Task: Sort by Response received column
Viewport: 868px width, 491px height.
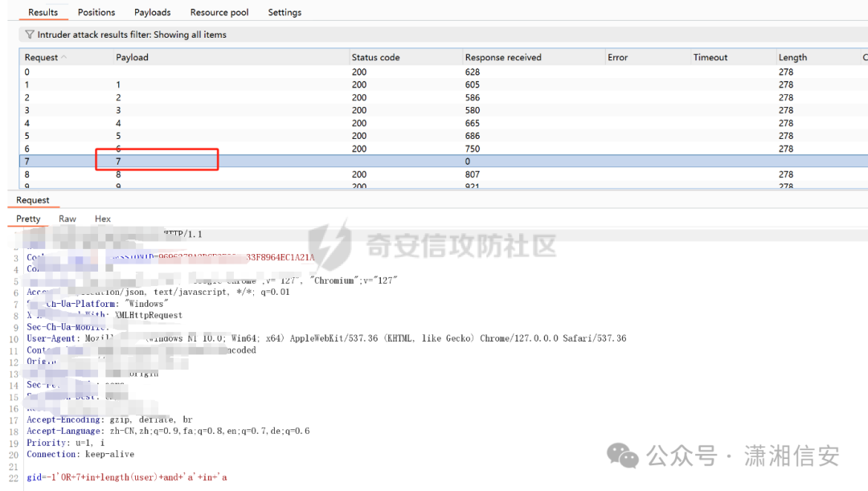Action: (533, 57)
